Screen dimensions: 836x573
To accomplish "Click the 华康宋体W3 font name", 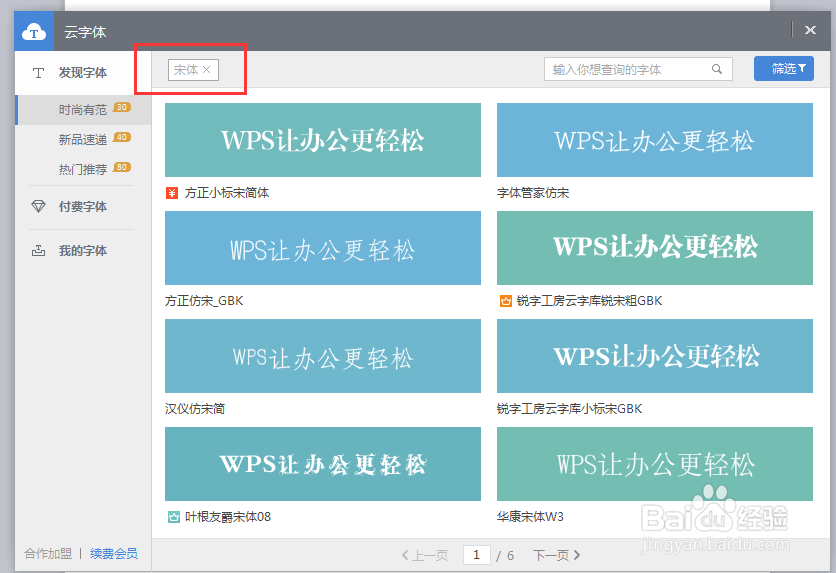I will coord(530,517).
